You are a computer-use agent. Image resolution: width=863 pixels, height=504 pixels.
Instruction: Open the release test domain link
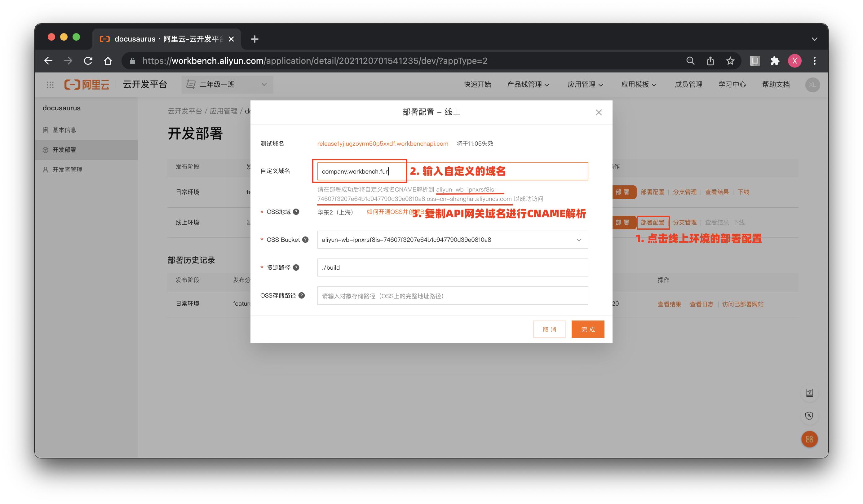382,144
